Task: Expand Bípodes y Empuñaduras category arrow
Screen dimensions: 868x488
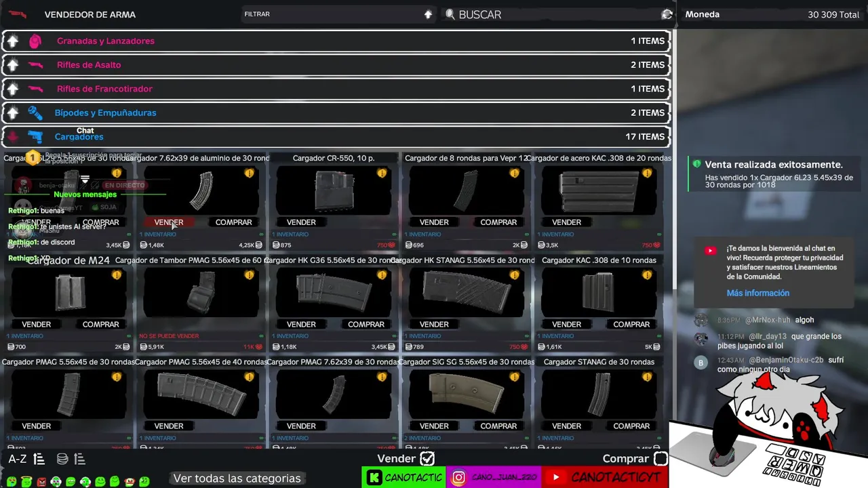Action: pyautogui.click(x=13, y=113)
